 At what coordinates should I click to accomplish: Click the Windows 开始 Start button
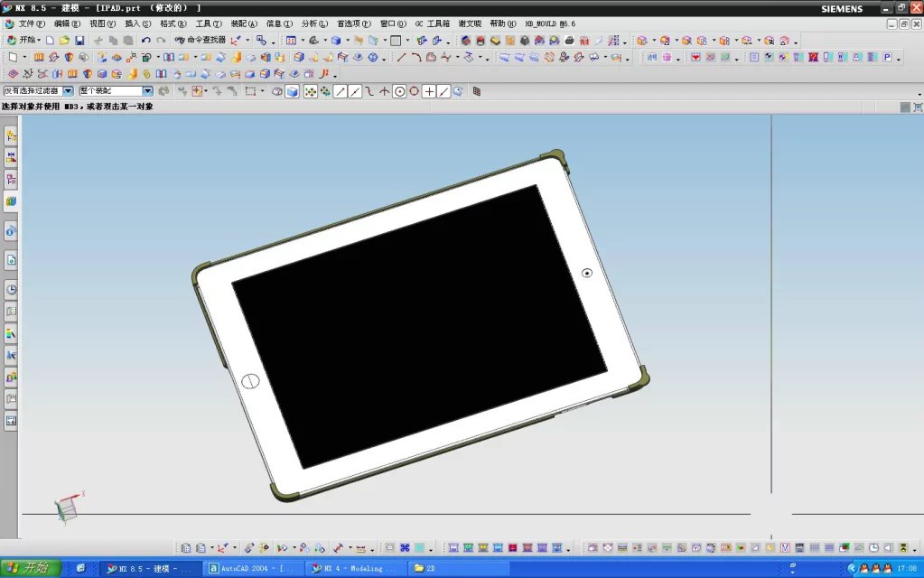pos(31,568)
